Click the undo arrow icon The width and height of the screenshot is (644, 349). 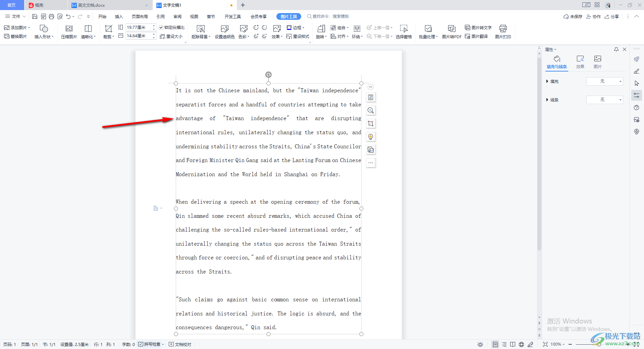pos(68,16)
